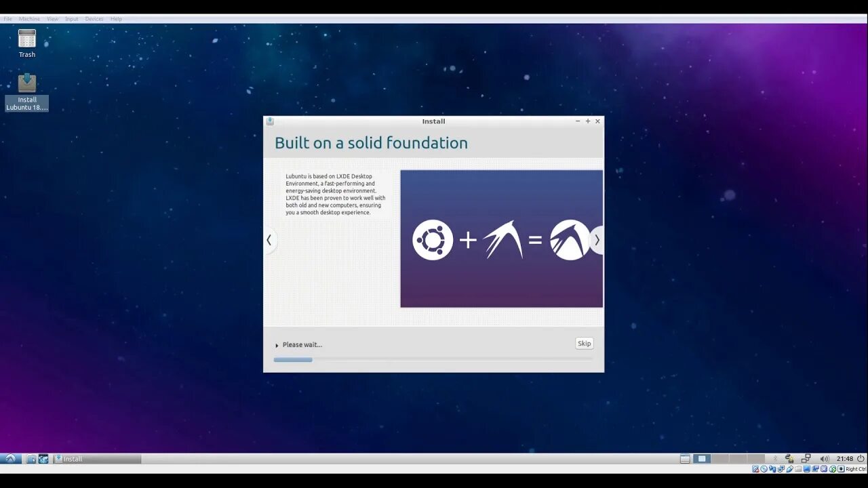
Task: Click the Skip button
Action: click(x=584, y=344)
